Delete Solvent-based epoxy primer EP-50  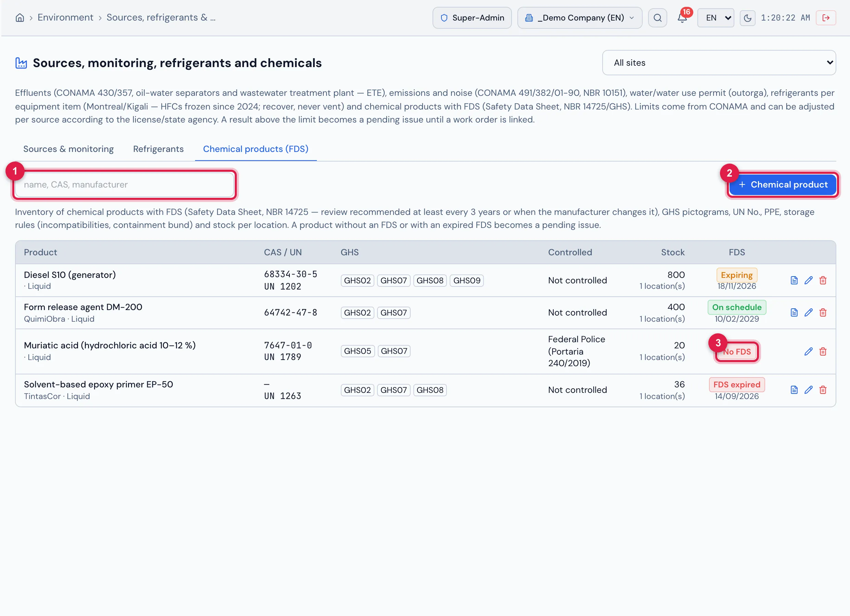point(823,390)
